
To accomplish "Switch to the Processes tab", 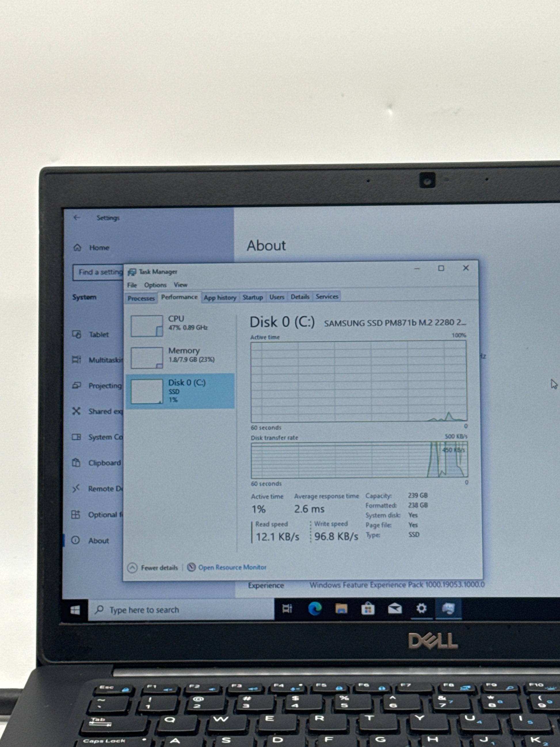I will click(141, 298).
